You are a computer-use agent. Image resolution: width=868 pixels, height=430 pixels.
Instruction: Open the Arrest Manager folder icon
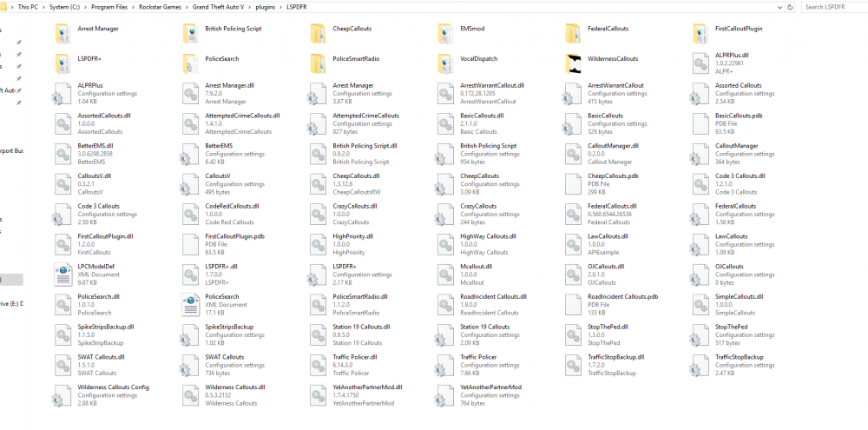(x=63, y=34)
